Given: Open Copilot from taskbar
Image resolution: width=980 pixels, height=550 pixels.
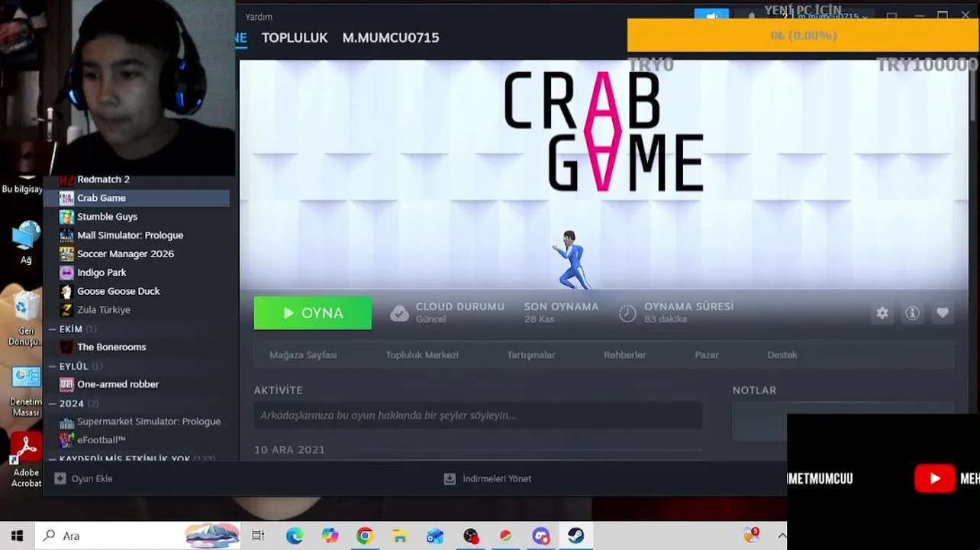Looking at the screenshot, I should coord(330,535).
